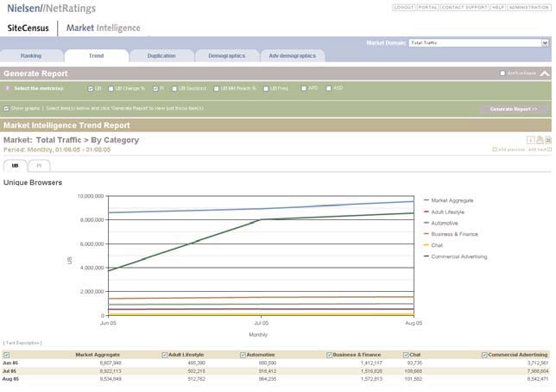The height and width of the screenshot is (392, 556).
Task: Enable the UB Change % checkbox
Action: [x=110, y=88]
